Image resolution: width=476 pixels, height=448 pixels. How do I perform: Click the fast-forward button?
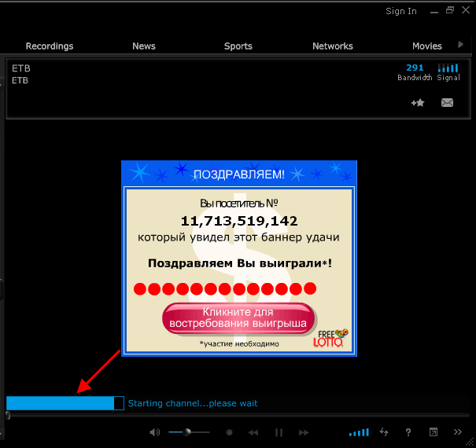click(303, 432)
